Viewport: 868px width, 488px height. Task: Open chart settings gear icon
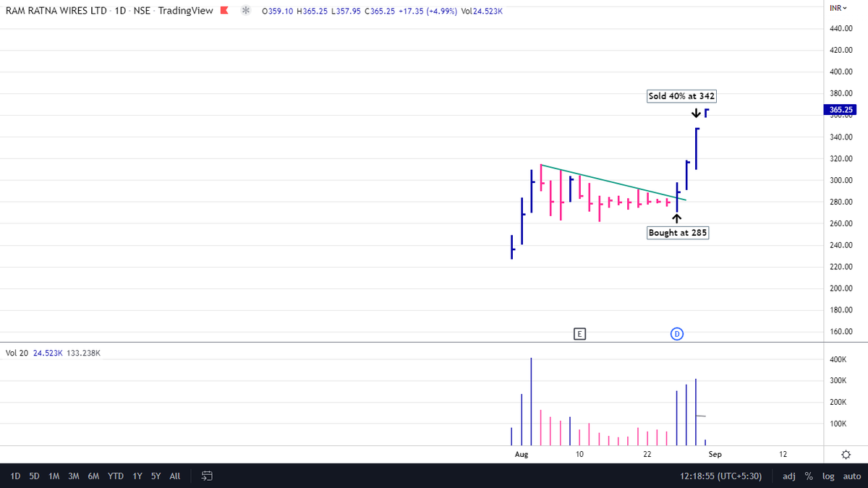tap(846, 454)
